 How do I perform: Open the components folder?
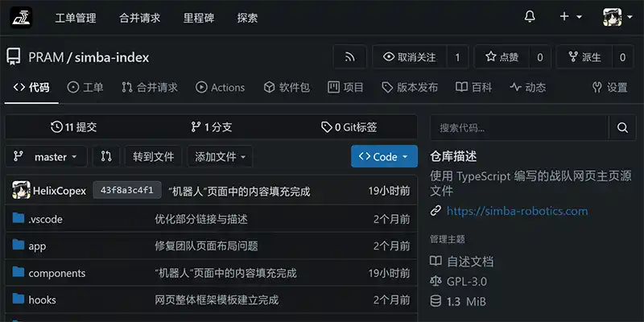56,273
